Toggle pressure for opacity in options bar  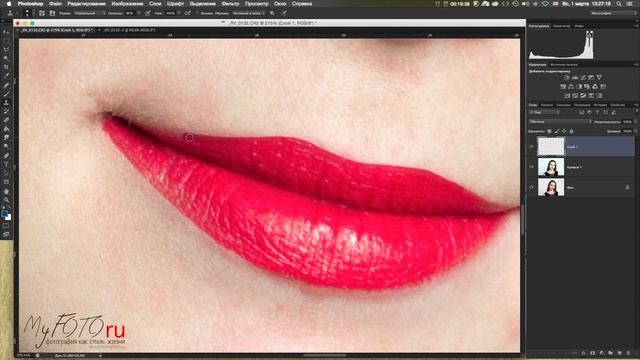pyautogui.click(x=148, y=13)
